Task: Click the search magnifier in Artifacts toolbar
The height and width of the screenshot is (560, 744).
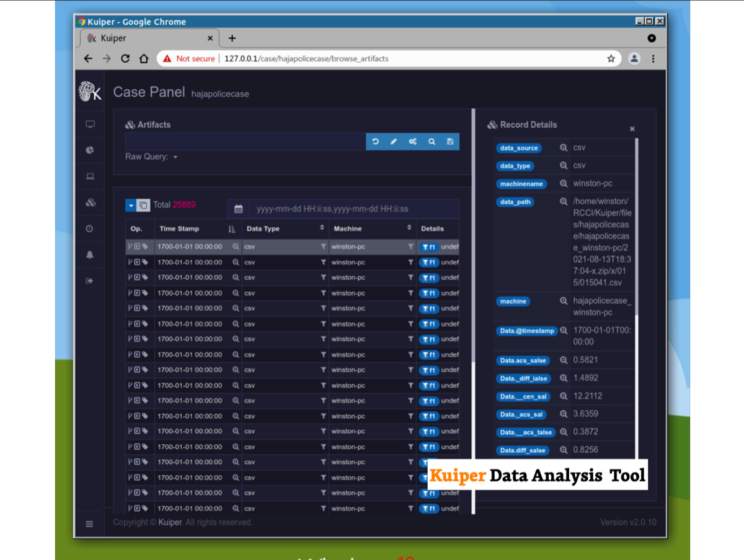Action: 432,142
